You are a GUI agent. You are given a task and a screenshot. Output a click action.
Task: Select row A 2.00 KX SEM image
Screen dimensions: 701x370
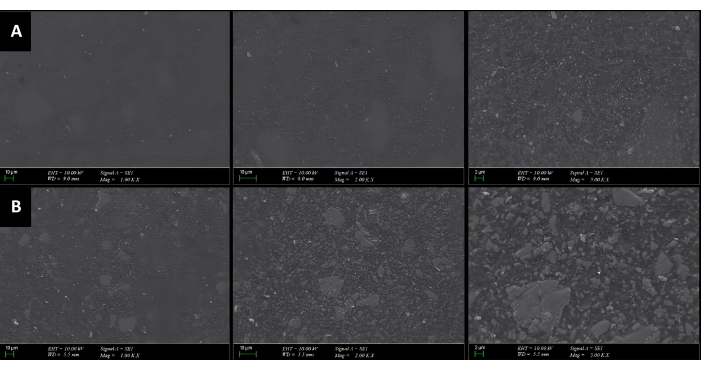coord(348,89)
